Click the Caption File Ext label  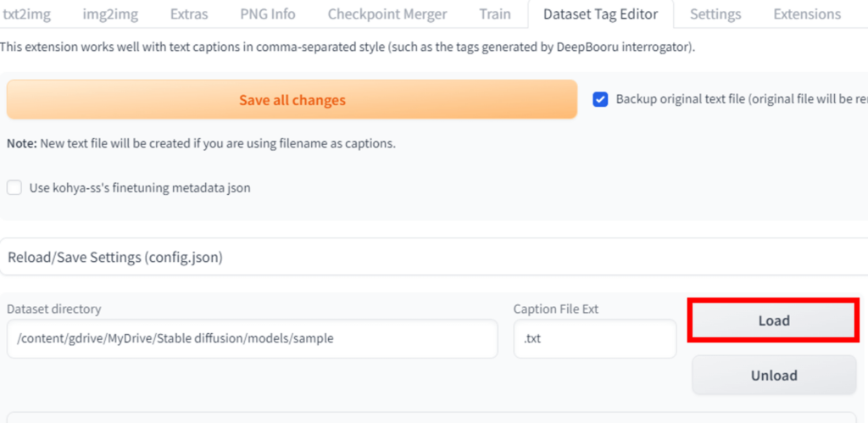click(556, 309)
